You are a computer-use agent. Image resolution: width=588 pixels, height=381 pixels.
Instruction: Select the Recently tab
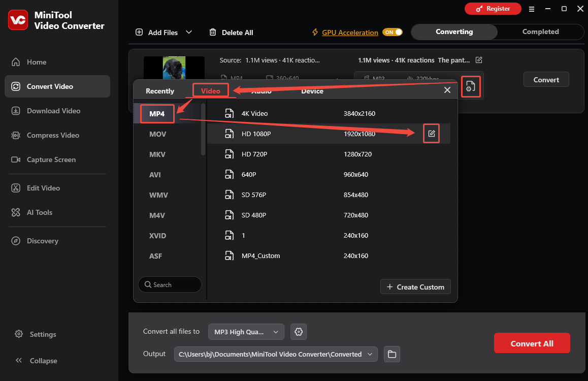tap(160, 91)
